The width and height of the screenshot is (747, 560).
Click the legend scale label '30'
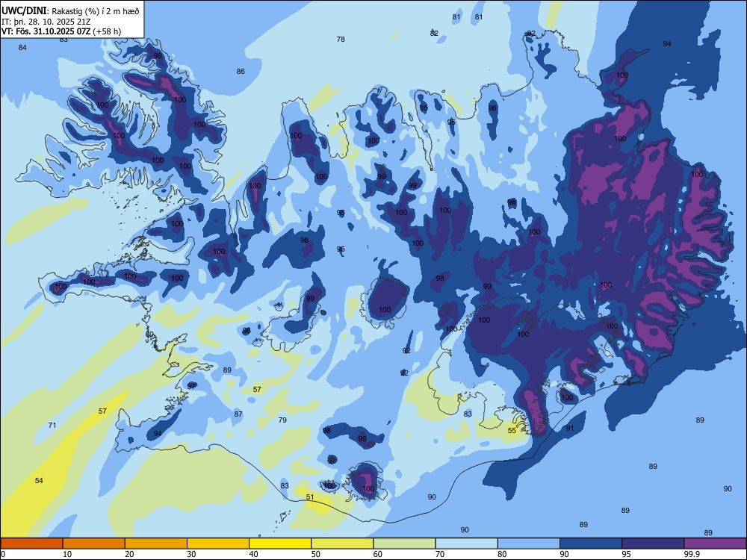click(191, 554)
